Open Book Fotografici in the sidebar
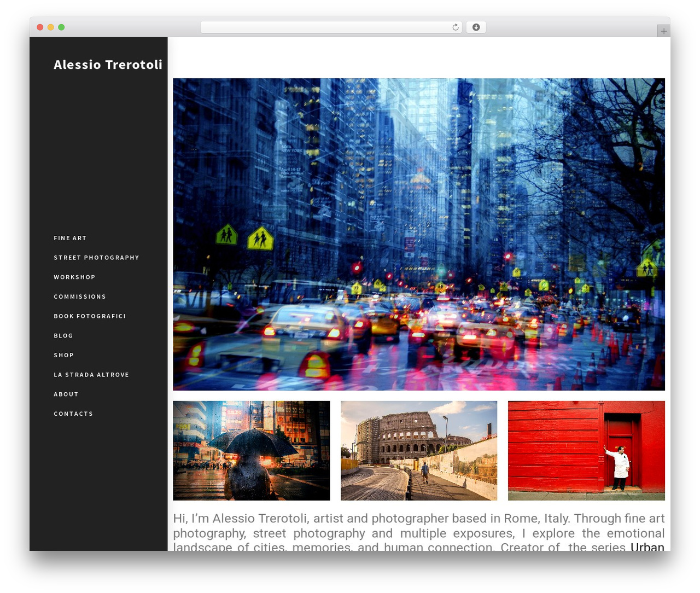Viewport: 700px width, 593px height. pyautogui.click(x=90, y=316)
